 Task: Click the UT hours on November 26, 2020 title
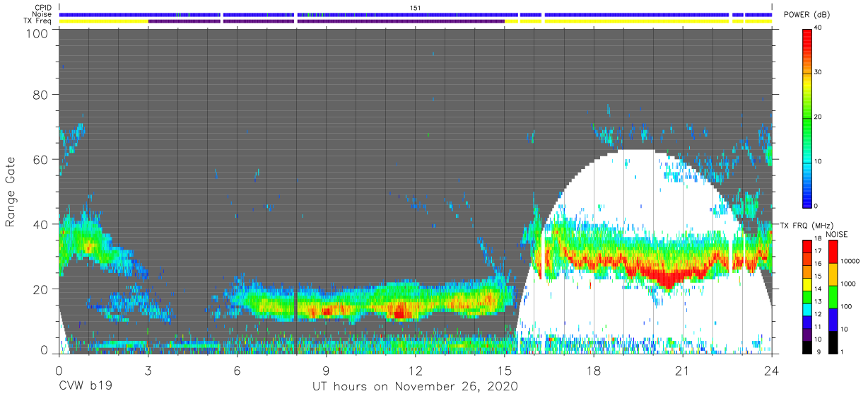pyautogui.click(x=416, y=387)
